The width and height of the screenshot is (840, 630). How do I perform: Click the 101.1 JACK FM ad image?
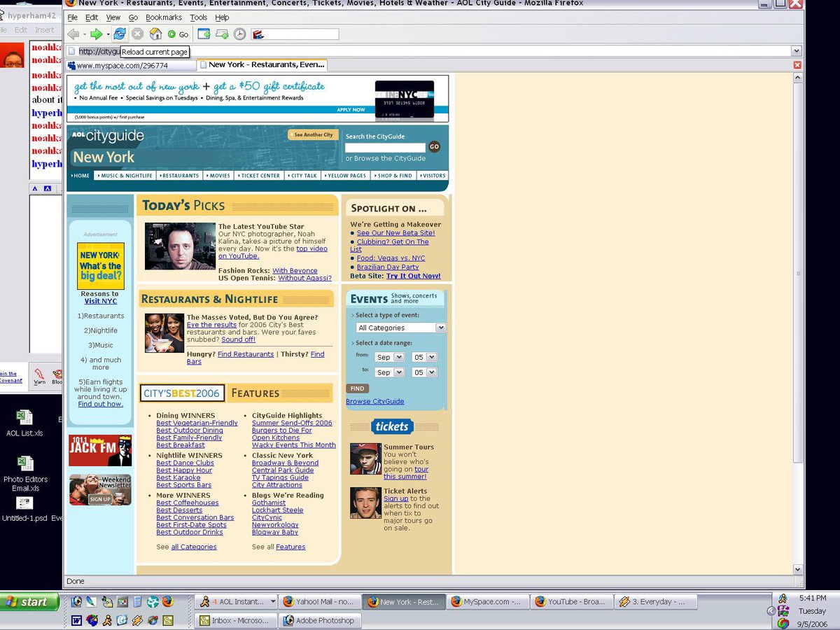click(100, 451)
